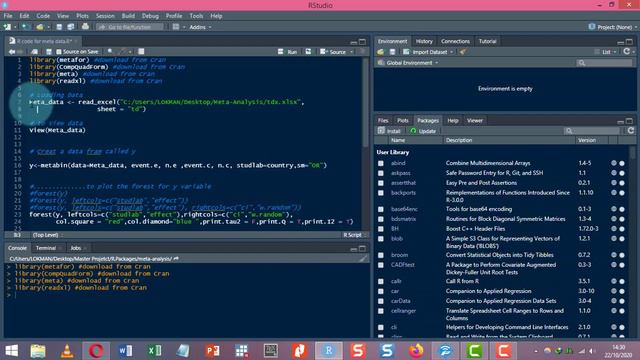Print the current file
The height and width of the screenshot is (360, 640).
coord(85,27)
